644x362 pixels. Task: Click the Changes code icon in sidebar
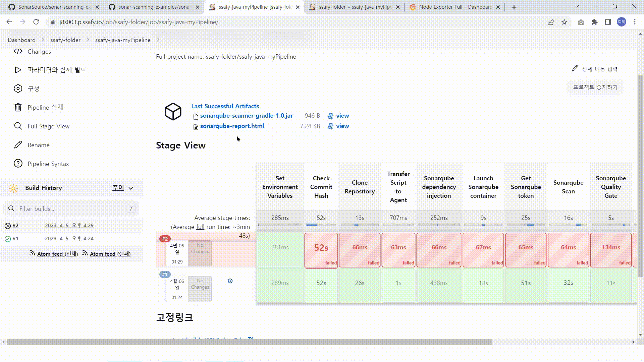pos(18,51)
